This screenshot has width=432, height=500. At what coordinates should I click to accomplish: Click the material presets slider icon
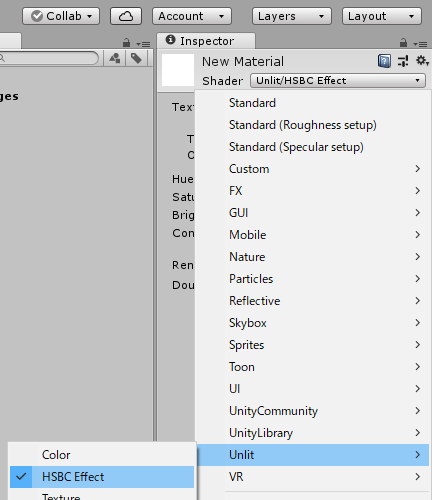403,61
